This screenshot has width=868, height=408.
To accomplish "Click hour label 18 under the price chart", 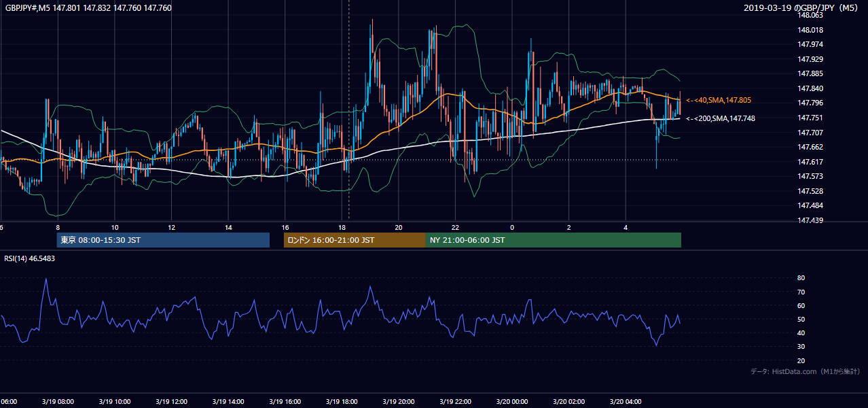I will 342,228.
